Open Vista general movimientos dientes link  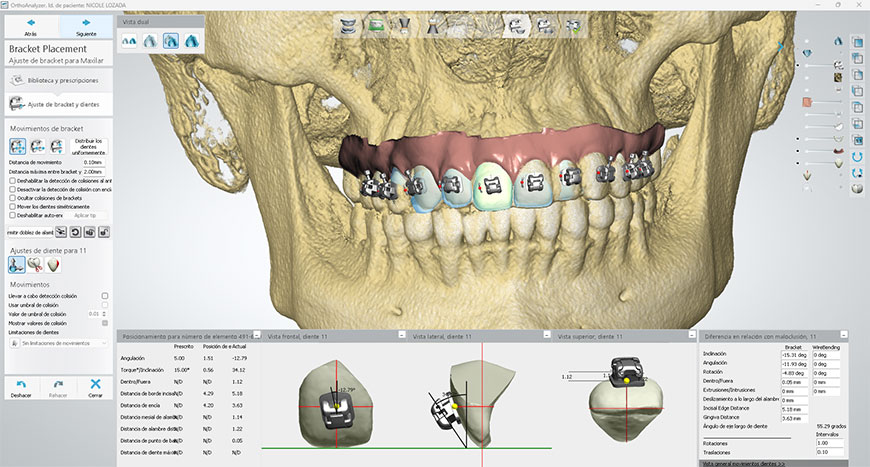[x=745, y=464]
